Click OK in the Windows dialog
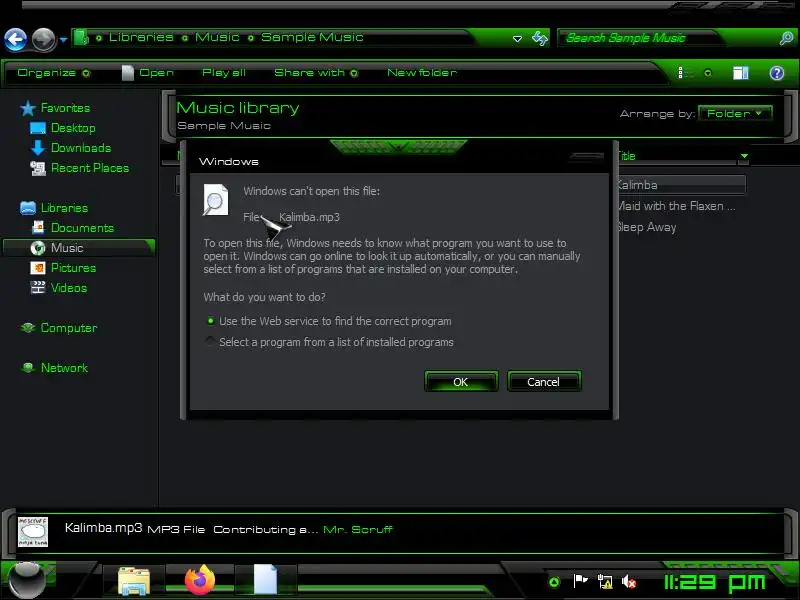This screenshot has height=600, width=800. (x=461, y=382)
